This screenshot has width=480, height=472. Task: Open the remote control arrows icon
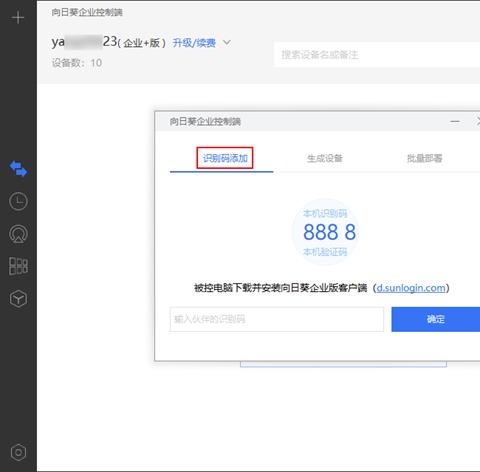click(x=18, y=169)
